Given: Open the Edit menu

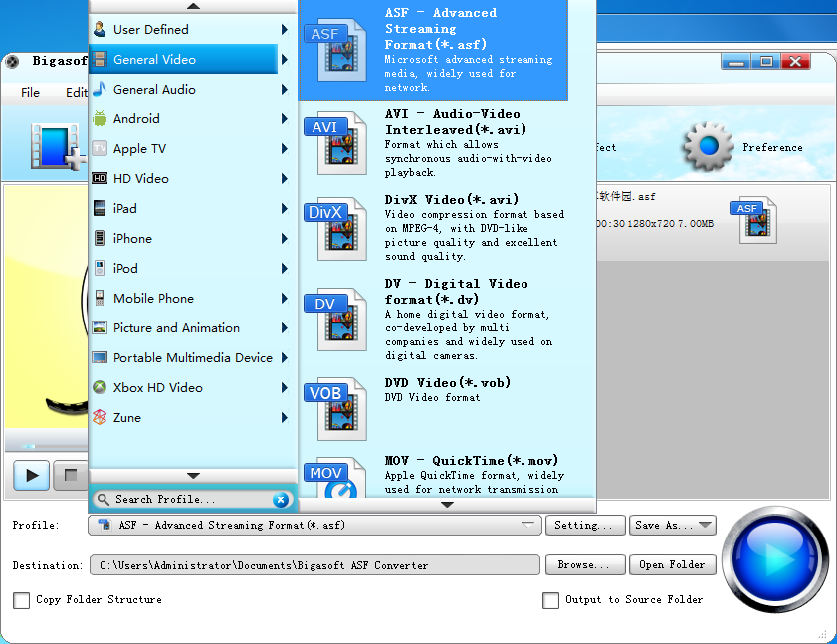Looking at the screenshot, I should 76,92.
